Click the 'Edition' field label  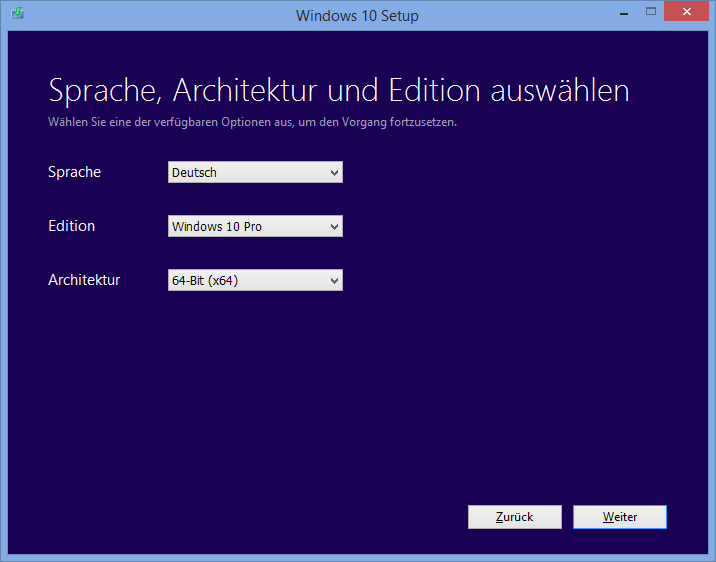tap(72, 226)
